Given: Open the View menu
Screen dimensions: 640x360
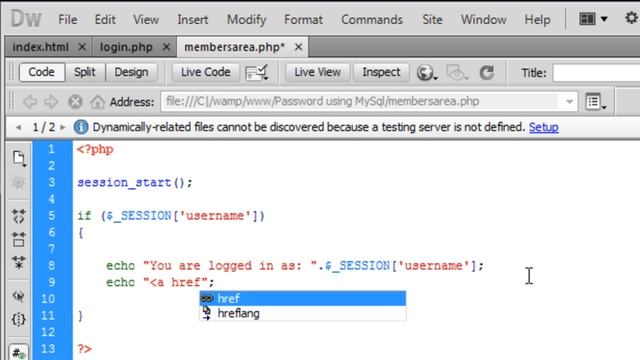Looking at the screenshot, I should tap(146, 19).
